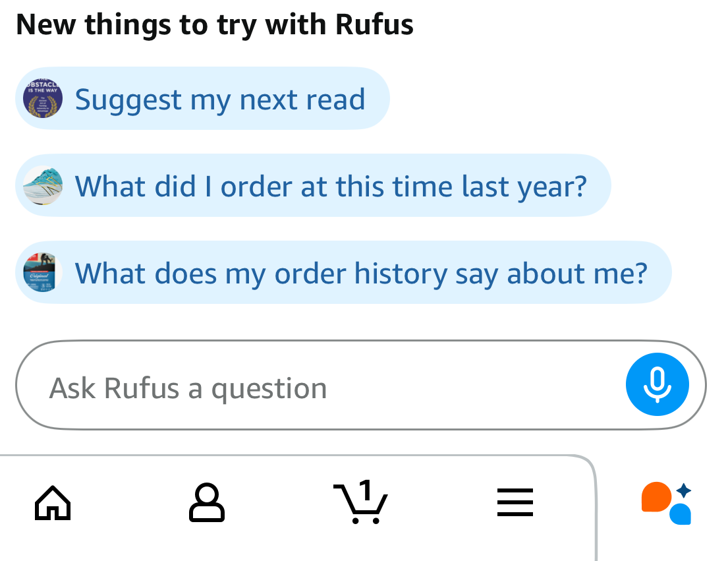Select "Suggest my next read" suggestion
Screen dimensions: 728x561
click(219, 100)
